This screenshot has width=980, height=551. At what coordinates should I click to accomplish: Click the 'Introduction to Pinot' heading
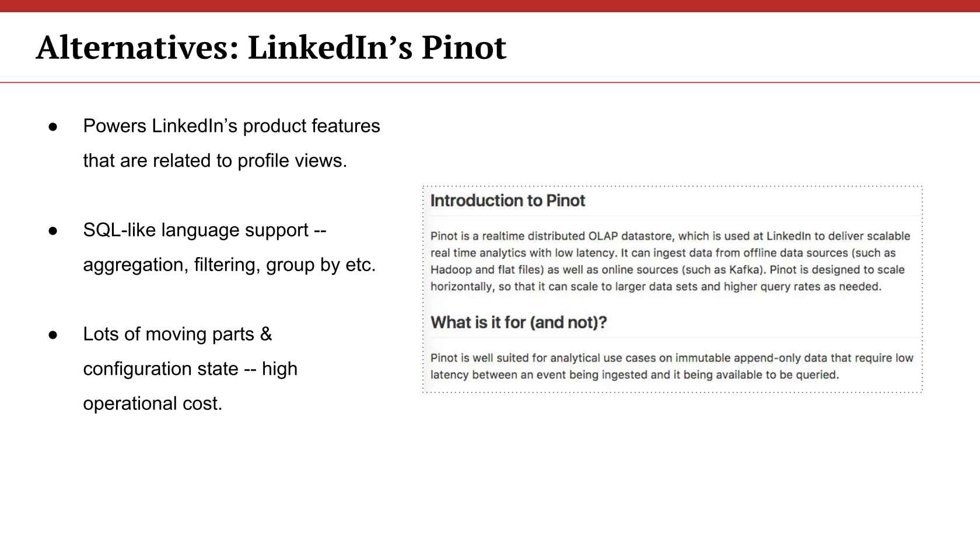pos(508,201)
